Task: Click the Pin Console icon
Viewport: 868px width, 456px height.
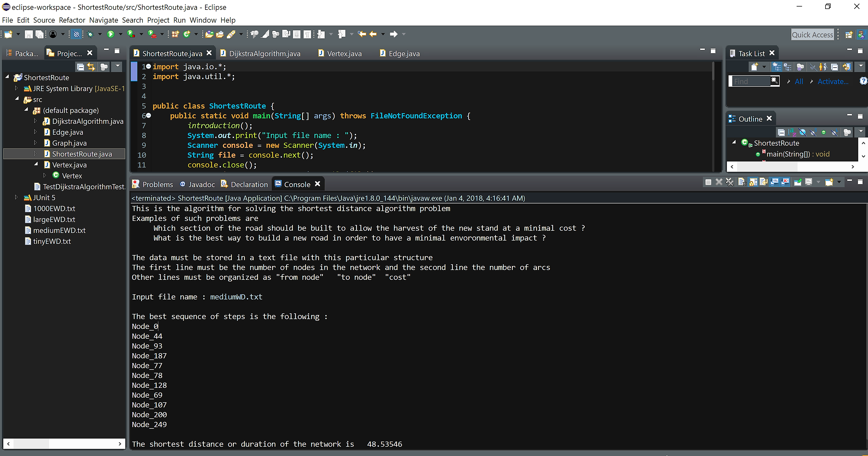Action: (798, 182)
